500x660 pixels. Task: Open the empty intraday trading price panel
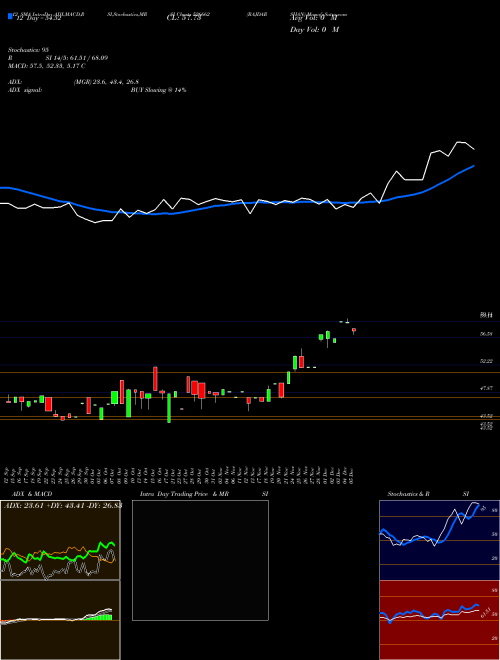[x=200, y=560]
